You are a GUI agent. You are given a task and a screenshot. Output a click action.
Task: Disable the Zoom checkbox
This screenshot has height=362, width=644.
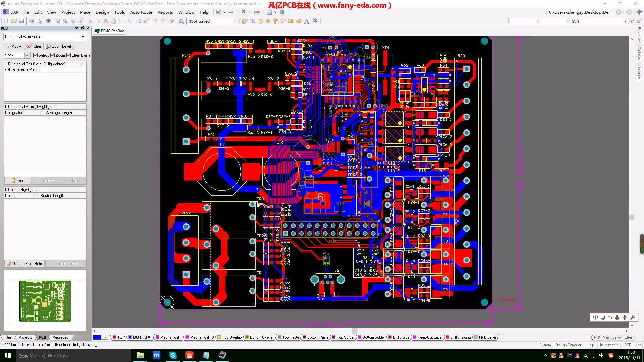point(53,55)
